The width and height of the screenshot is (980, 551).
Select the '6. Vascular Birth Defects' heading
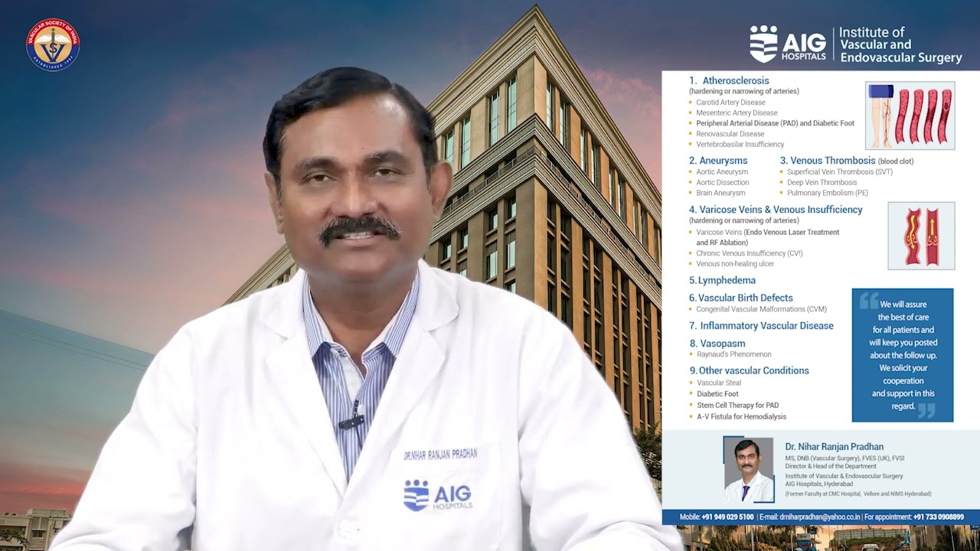pos(740,298)
